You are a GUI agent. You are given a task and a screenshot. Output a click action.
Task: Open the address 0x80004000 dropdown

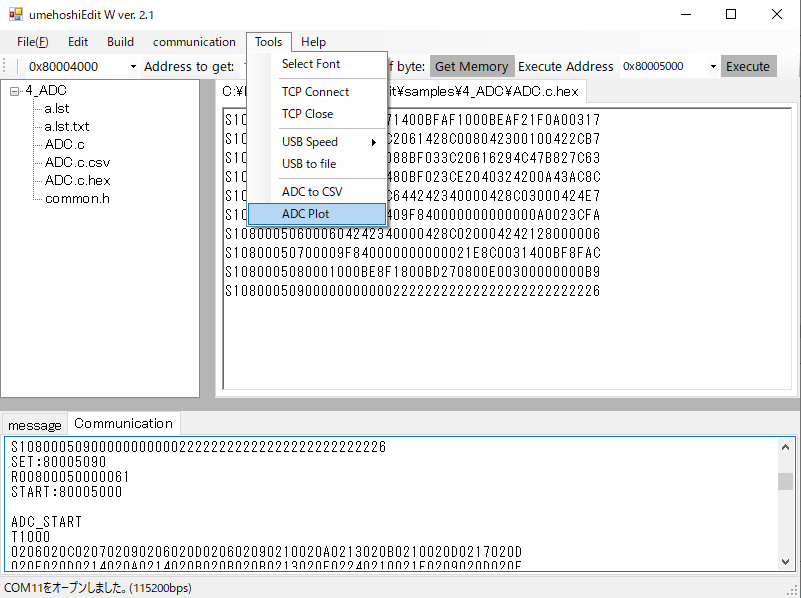click(x=133, y=67)
